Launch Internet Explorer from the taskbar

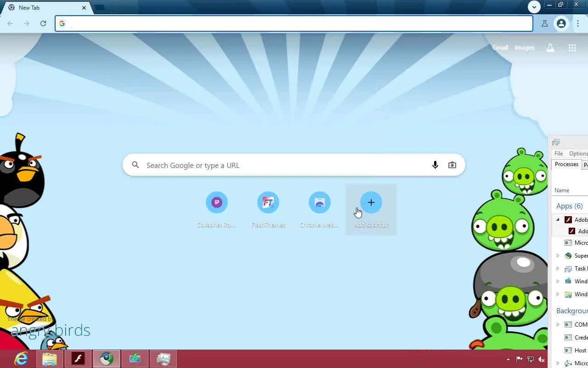tap(21, 358)
